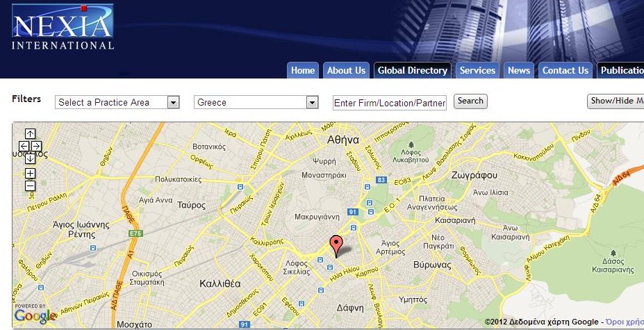Toggle the Show/Hide Map button
Image resolution: width=644 pixels, height=330 pixels.
click(616, 101)
